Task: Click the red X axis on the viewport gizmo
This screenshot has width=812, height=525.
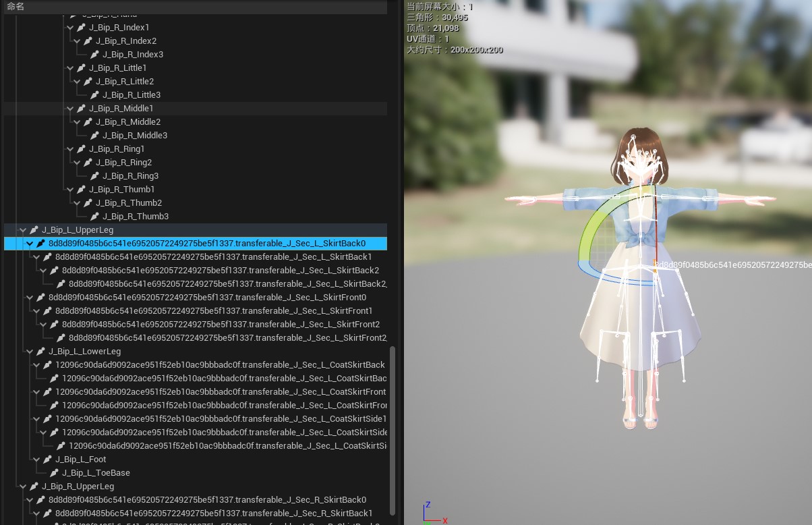Action: pyautogui.click(x=444, y=520)
